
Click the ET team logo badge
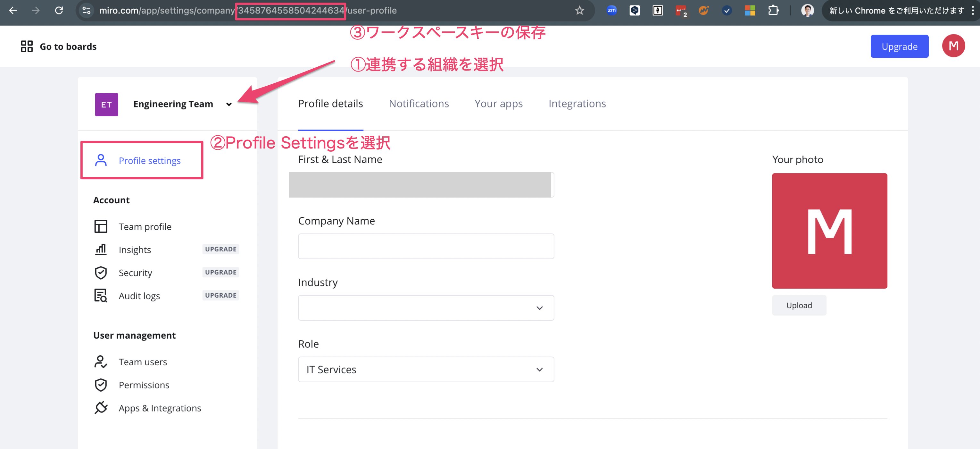pyautogui.click(x=106, y=104)
